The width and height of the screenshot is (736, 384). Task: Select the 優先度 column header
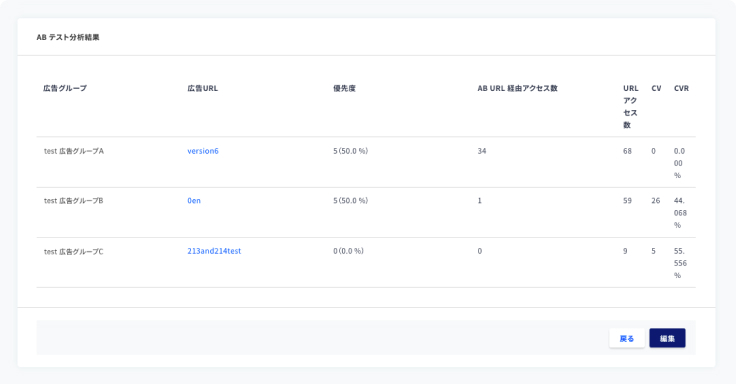click(x=345, y=88)
